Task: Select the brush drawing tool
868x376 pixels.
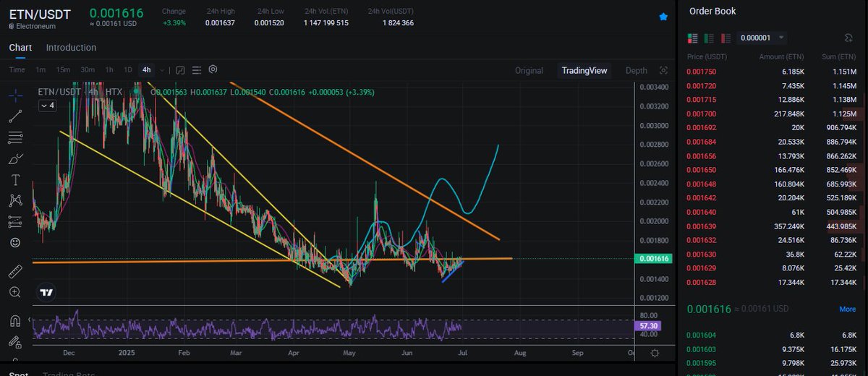Action: tap(15, 158)
